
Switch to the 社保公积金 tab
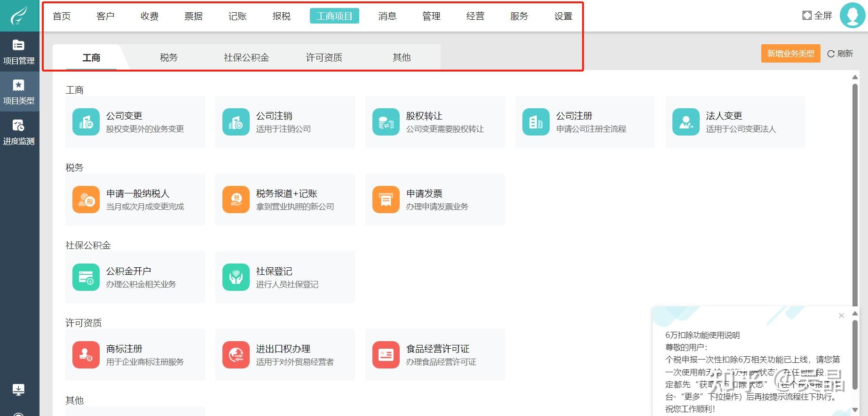246,57
